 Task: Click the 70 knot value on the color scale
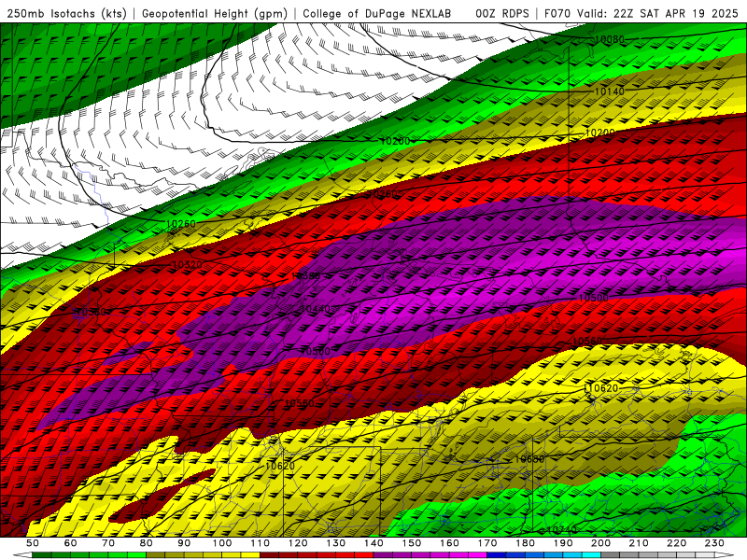108,543
